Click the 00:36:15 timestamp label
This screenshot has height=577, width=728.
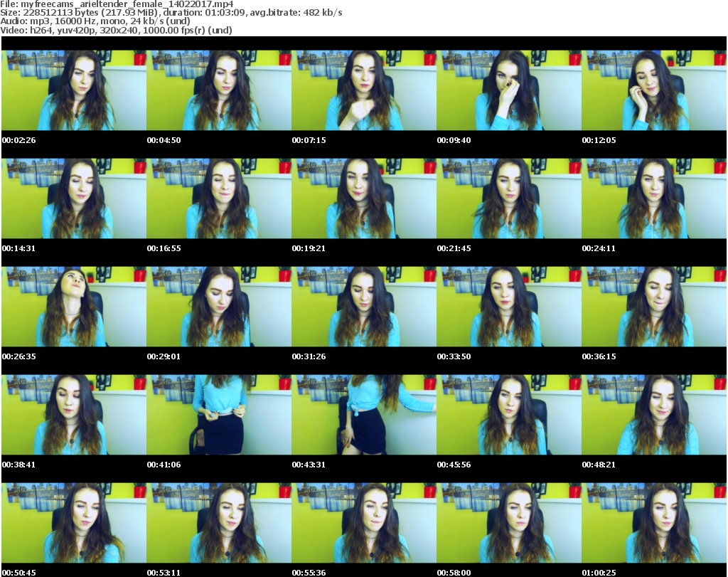coord(599,356)
